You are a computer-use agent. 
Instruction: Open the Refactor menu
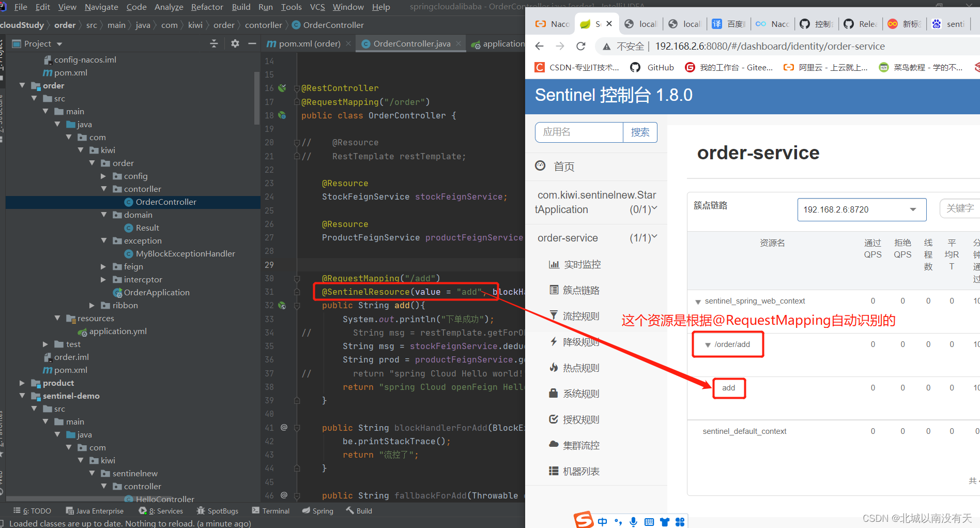coord(207,7)
